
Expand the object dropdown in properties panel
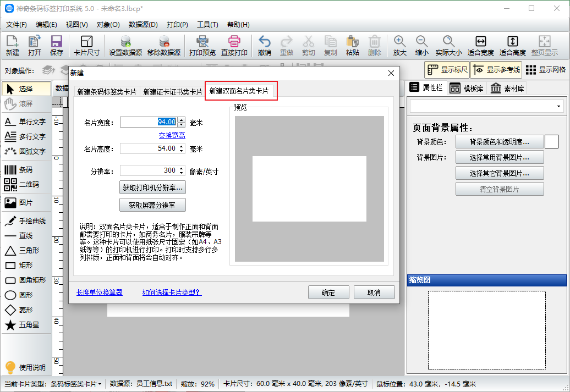[559, 106]
